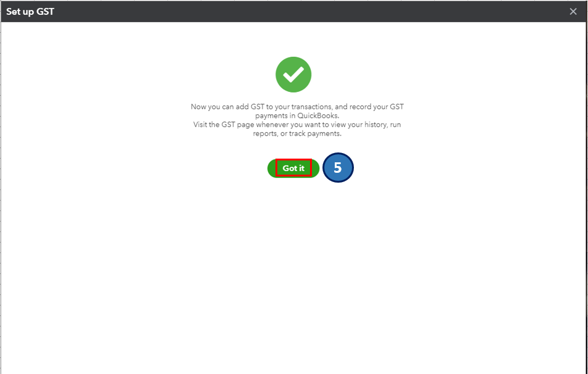Click the Set up GST title text
588x374 pixels.
coord(30,12)
